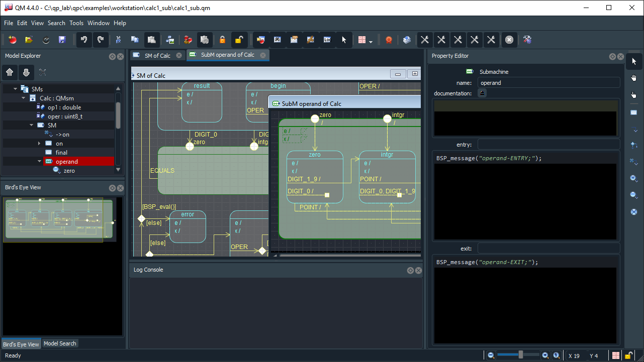
Task: Select the history connector tool marked H
Action: click(633, 178)
